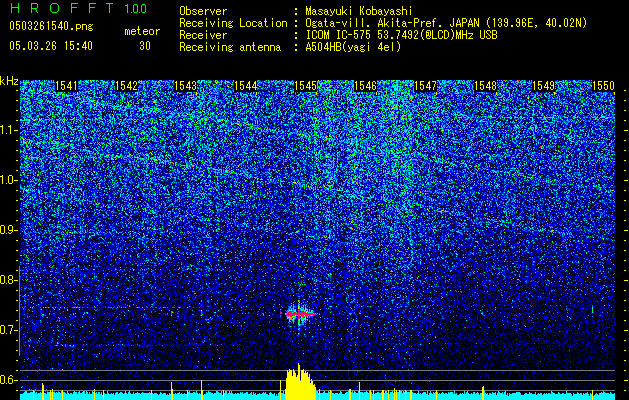Click the large yellow signal peak at the bottom
The image size is (629, 400).
[300, 382]
